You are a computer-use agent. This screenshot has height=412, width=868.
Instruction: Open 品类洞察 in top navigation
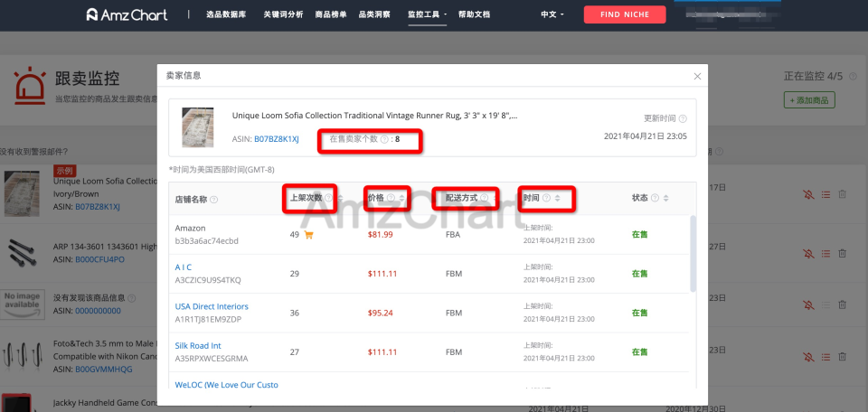(374, 14)
